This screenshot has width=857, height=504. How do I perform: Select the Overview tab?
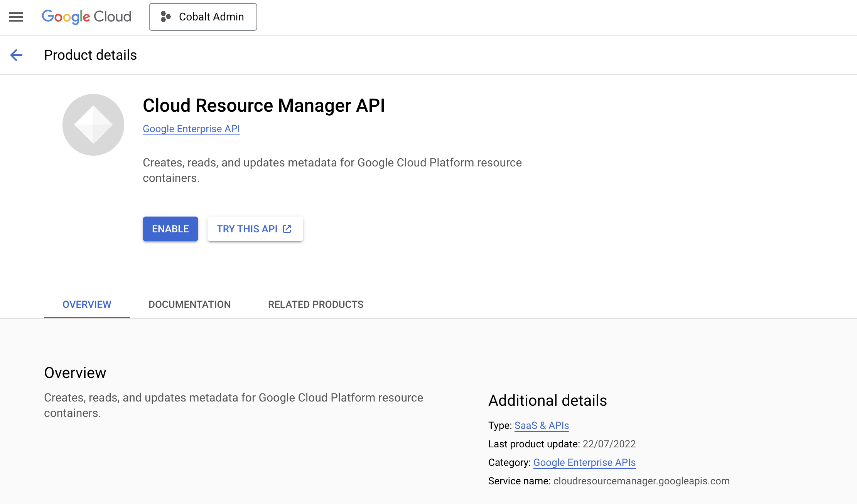(86, 304)
